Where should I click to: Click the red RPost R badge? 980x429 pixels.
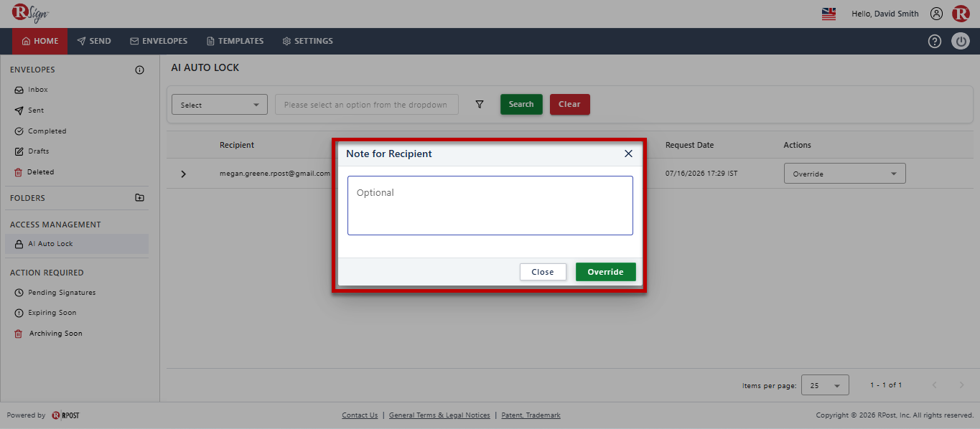pyautogui.click(x=961, y=14)
